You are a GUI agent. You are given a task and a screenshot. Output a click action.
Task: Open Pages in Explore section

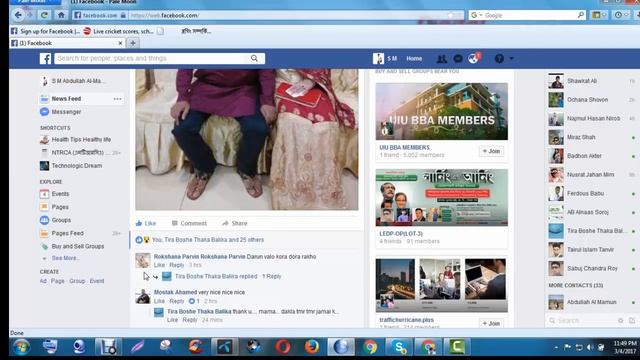click(x=54, y=207)
